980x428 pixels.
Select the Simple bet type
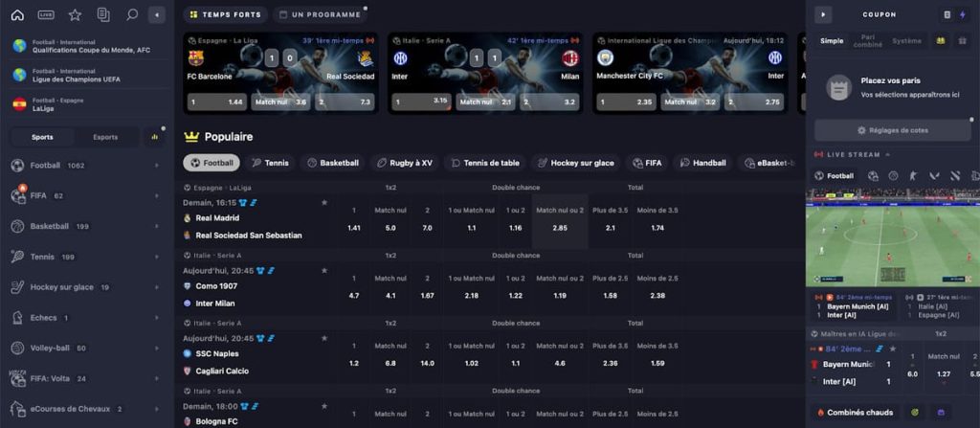point(832,40)
